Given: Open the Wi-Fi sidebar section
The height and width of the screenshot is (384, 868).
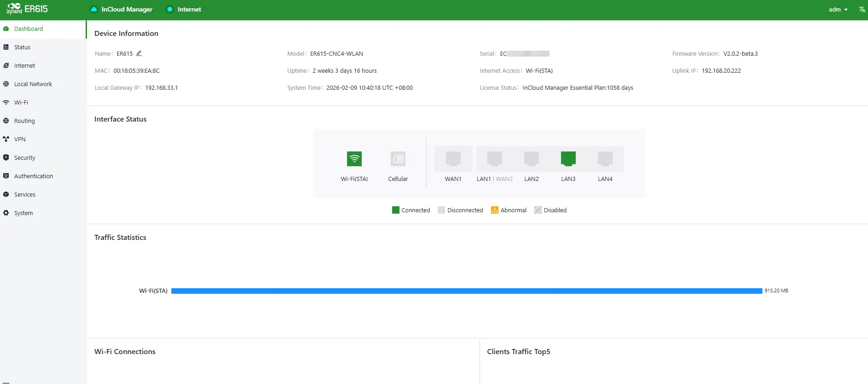Looking at the screenshot, I should pyautogui.click(x=43, y=102).
